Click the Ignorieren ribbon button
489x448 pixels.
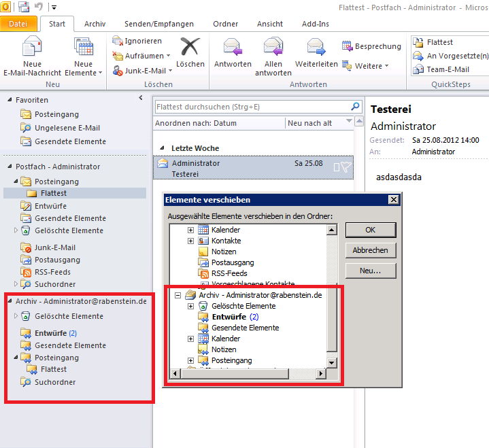(x=137, y=41)
